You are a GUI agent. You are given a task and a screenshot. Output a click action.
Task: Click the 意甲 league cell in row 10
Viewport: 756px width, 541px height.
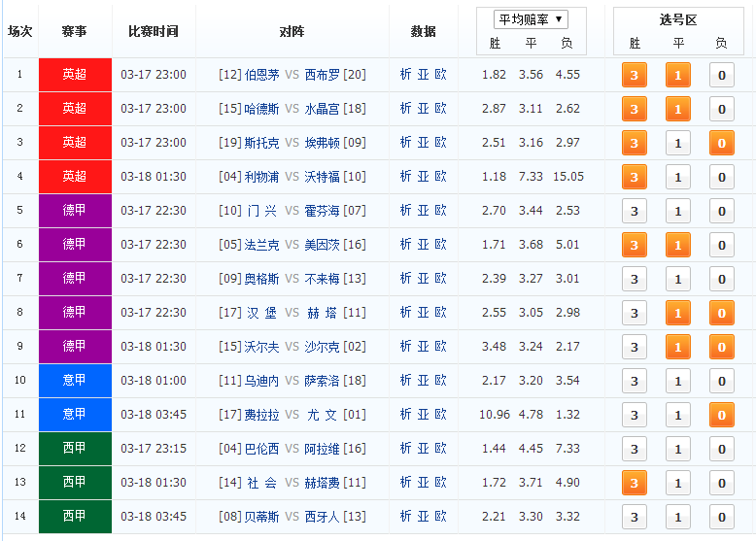(75, 381)
